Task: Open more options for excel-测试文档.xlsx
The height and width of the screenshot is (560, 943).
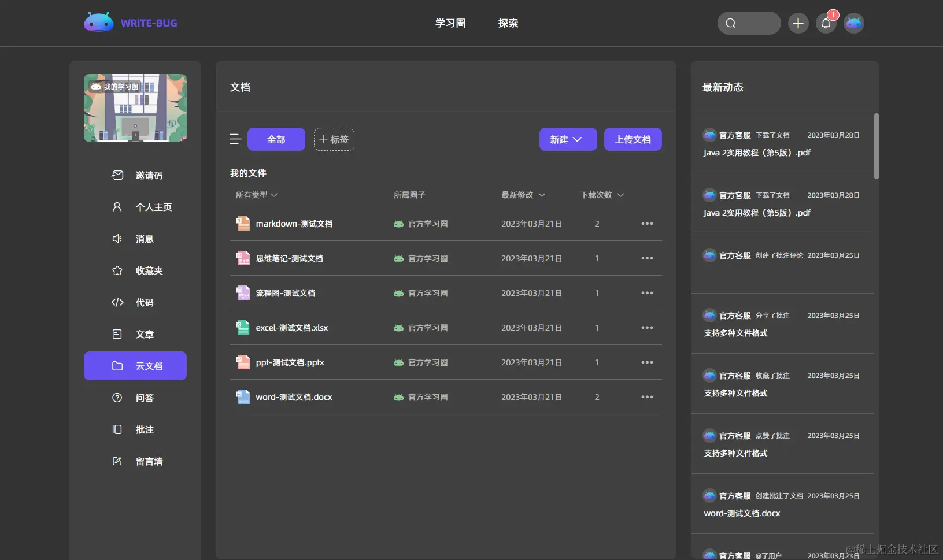Action: (x=647, y=328)
